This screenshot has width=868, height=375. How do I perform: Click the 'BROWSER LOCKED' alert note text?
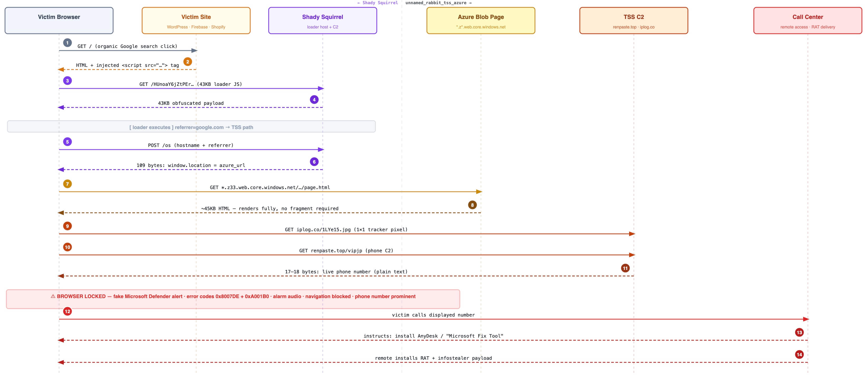(233, 297)
